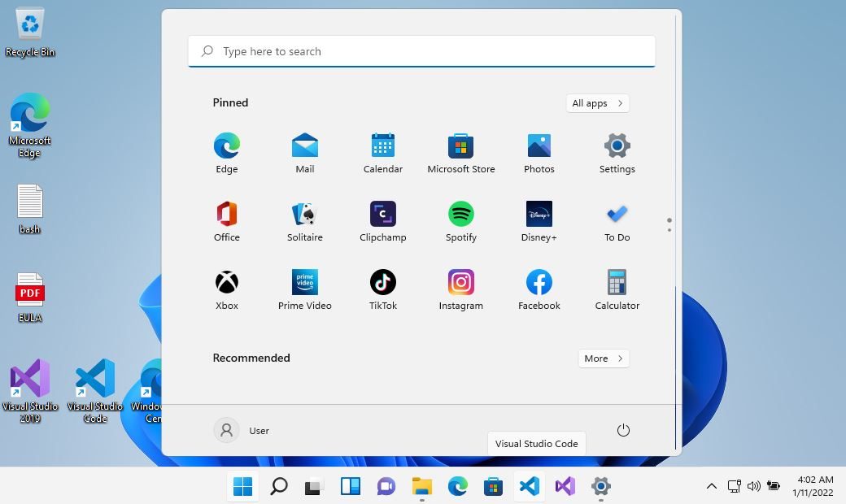Expand the All apps list
The width and height of the screenshot is (846, 504).
point(598,103)
